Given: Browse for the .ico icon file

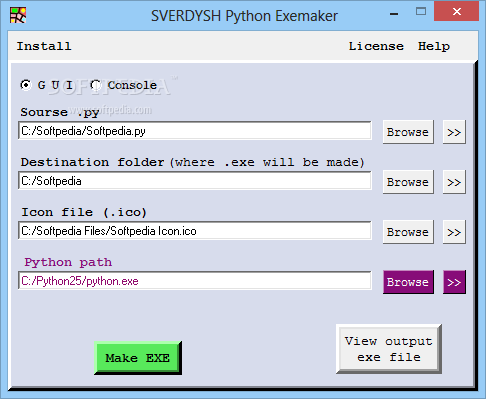Looking at the screenshot, I should point(408,232).
